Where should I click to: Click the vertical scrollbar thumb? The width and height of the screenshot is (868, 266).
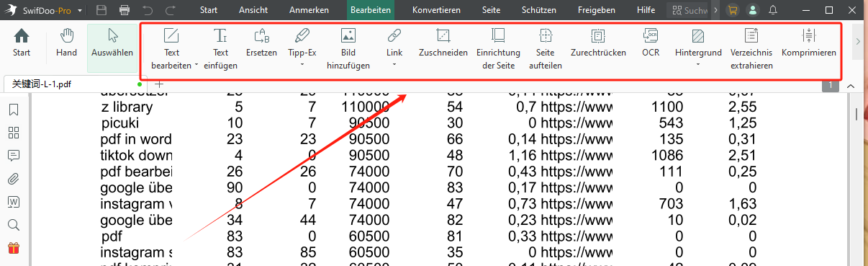(856, 114)
